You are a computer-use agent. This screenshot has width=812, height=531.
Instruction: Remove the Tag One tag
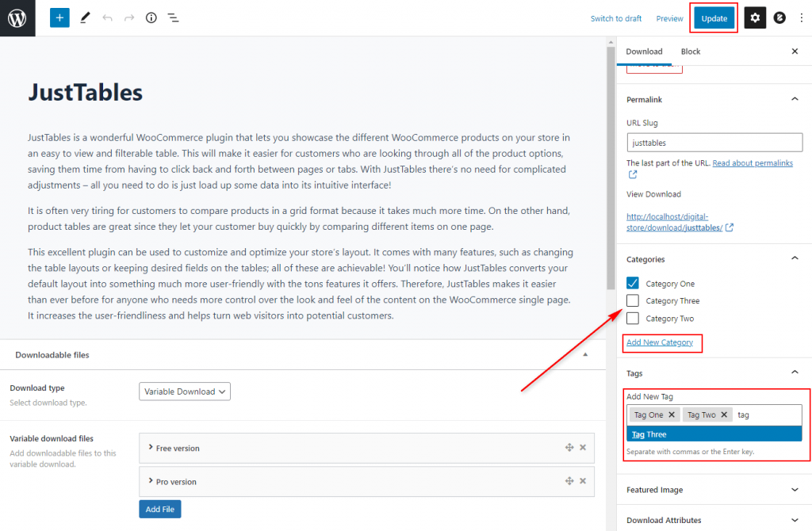[672, 414]
